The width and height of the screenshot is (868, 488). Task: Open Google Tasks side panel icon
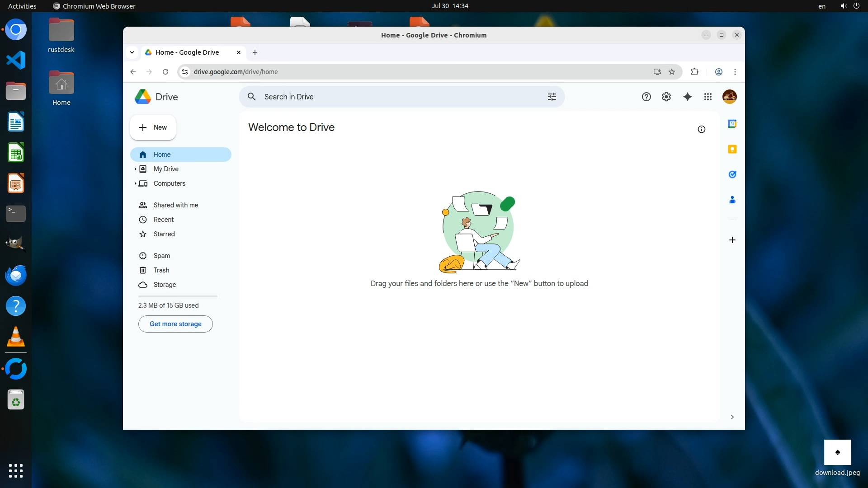pyautogui.click(x=732, y=174)
